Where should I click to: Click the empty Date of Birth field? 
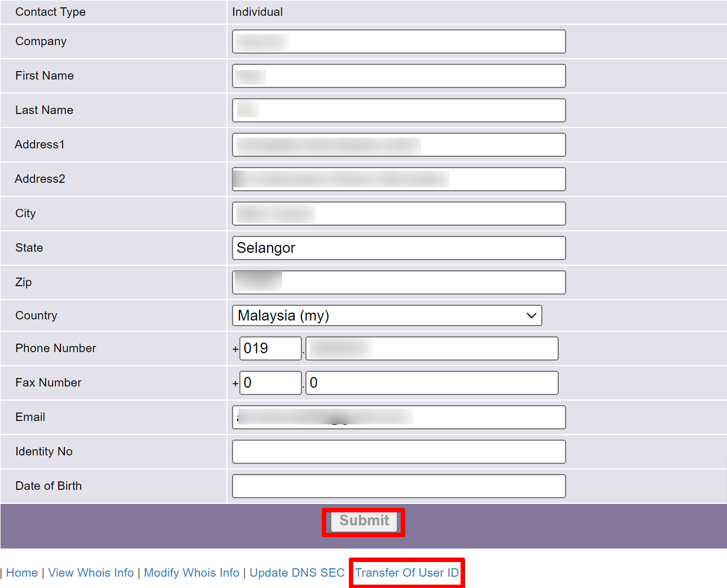[398, 486]
